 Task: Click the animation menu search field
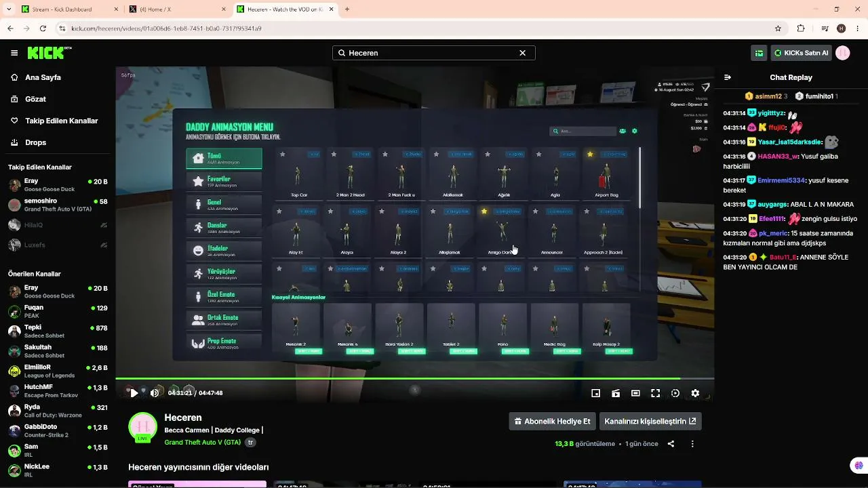click(x=583, y=131)
